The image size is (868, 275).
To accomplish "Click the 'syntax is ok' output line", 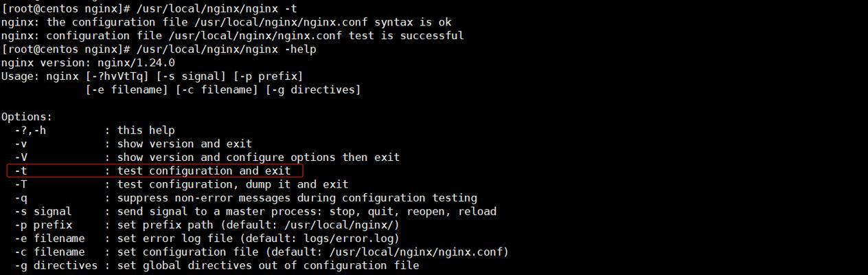I will click(x=226, y=22).
